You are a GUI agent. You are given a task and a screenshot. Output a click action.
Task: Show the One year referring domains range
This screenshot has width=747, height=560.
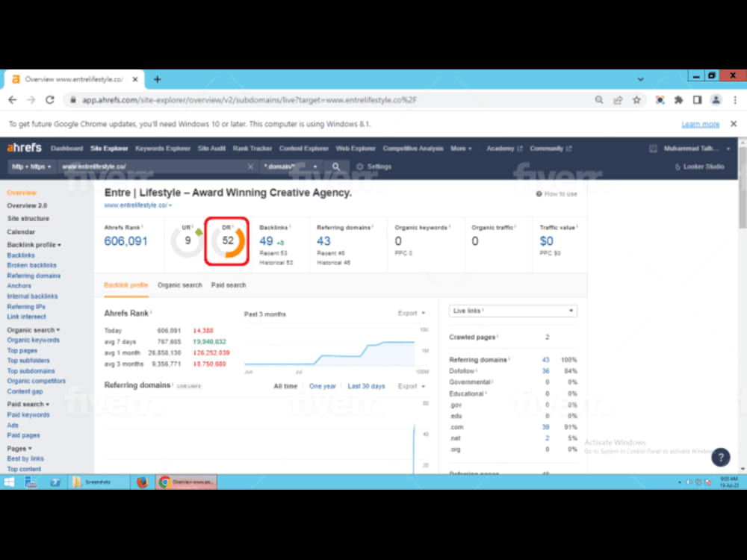pyautogui.click(x=323, y=386)
